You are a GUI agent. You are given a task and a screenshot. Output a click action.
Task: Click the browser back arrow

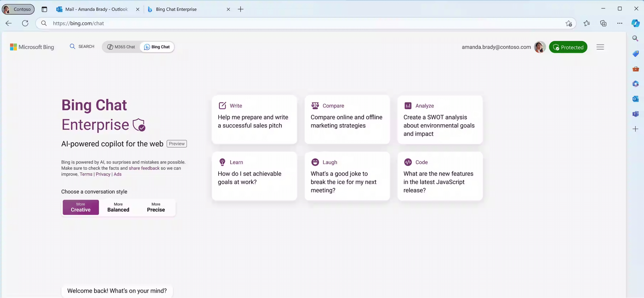[9, 23]
